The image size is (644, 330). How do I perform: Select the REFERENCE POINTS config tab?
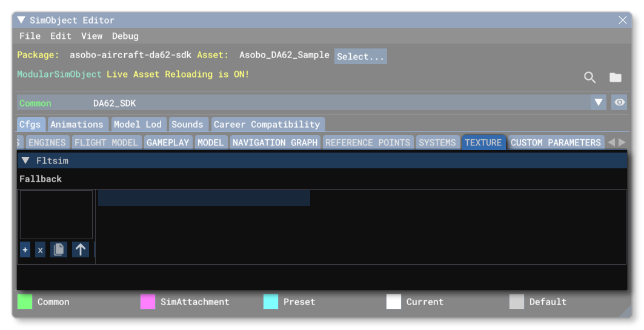(x=368, y=142)
